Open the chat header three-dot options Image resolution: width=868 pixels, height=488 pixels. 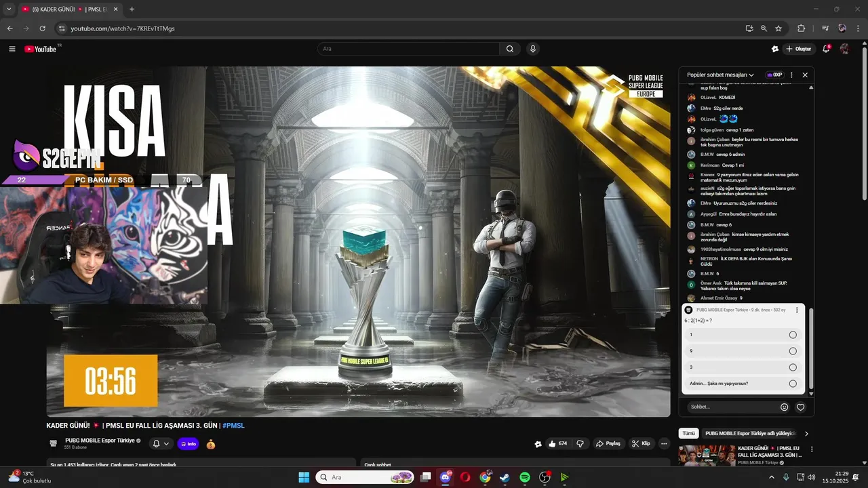791,75
